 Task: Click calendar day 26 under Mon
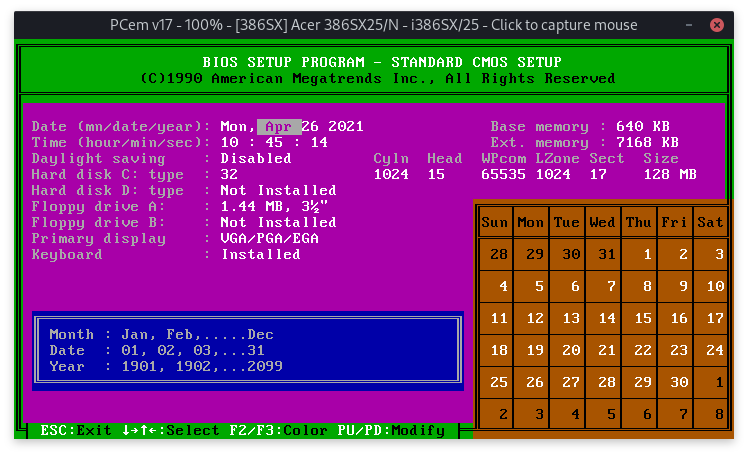[535, 382]
